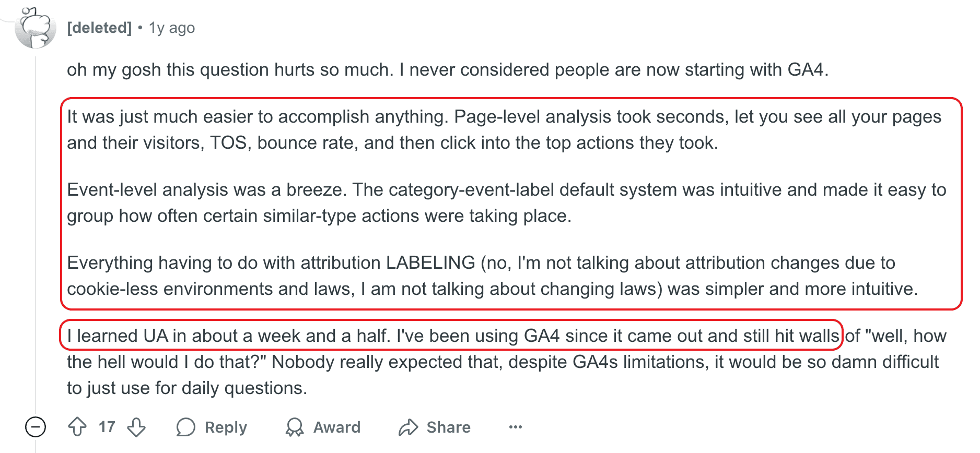Image resolution: width=980 pixels, height=453 pixels.
Task: Click the Award ribbon icon
Action: (x=295, y=427)
